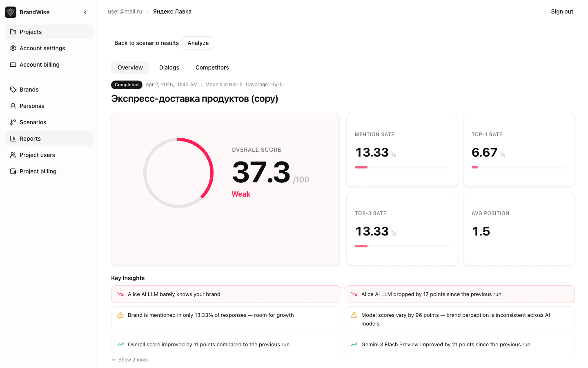Select the Overview tab
588x368 pixels.
click(x=130, y=67)
